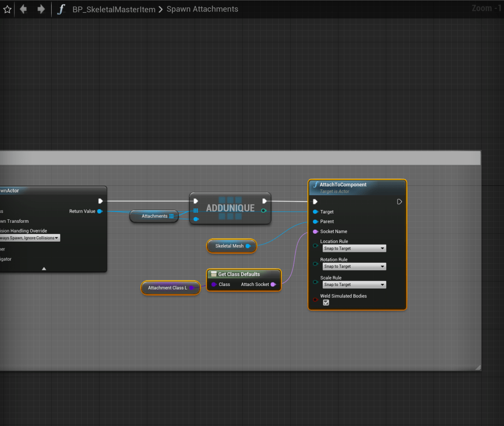
Task: Toggle Weld Simulated Bodies checkbox
Action: point(326,303)
